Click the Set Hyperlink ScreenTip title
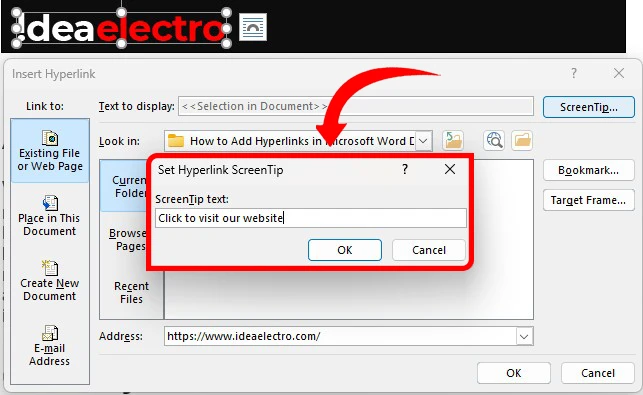Viewport: 643px width, 395px height. point(221,170)
